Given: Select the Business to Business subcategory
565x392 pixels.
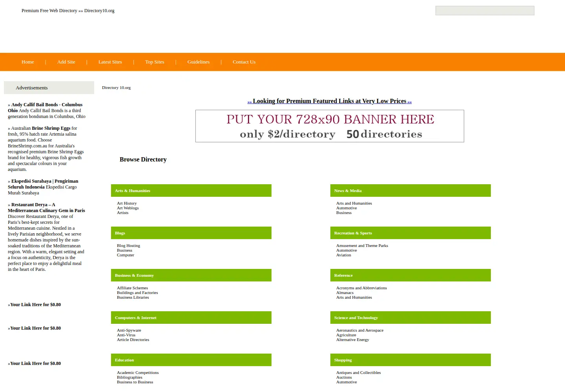Looking at the screenshot, I should 135,382.
